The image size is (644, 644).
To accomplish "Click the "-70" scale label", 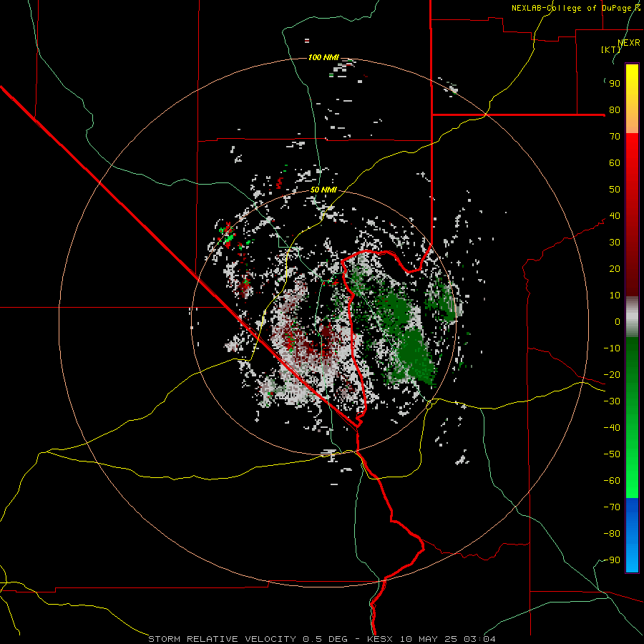I will [x=612, y=507].
